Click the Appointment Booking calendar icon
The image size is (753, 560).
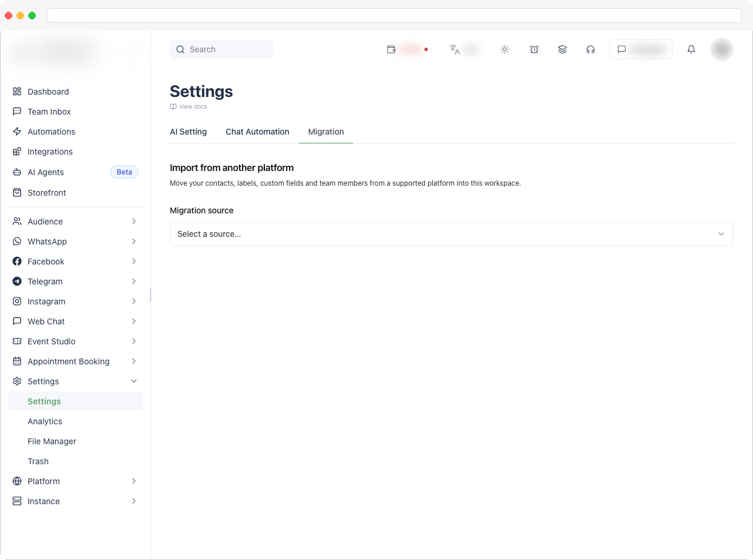coord(17,361)
